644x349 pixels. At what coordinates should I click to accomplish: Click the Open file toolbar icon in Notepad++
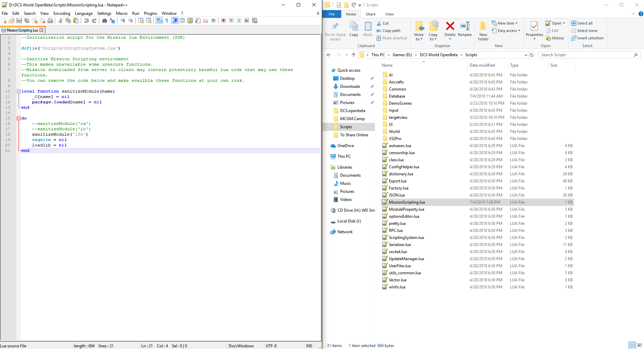[11, 21]
